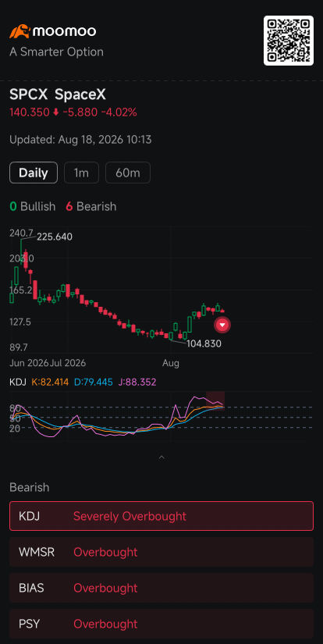Click the SPCX SpaceX title
This screenshot has height=644, width=323.
point(58,95)
